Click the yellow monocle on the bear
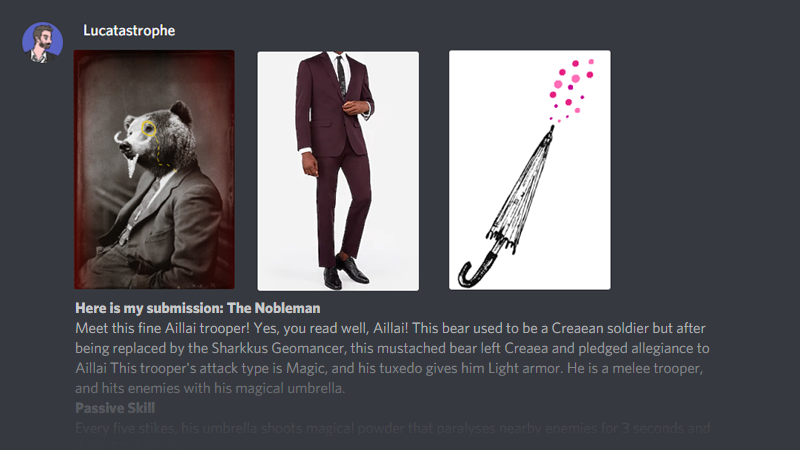Image resolution: width=800 pixels, height=450 pixels. (148, 129)
